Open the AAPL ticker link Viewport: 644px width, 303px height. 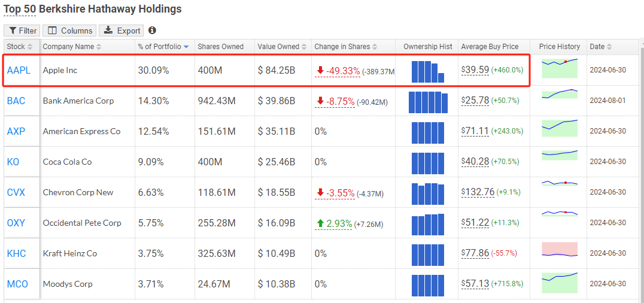[19, 70]
